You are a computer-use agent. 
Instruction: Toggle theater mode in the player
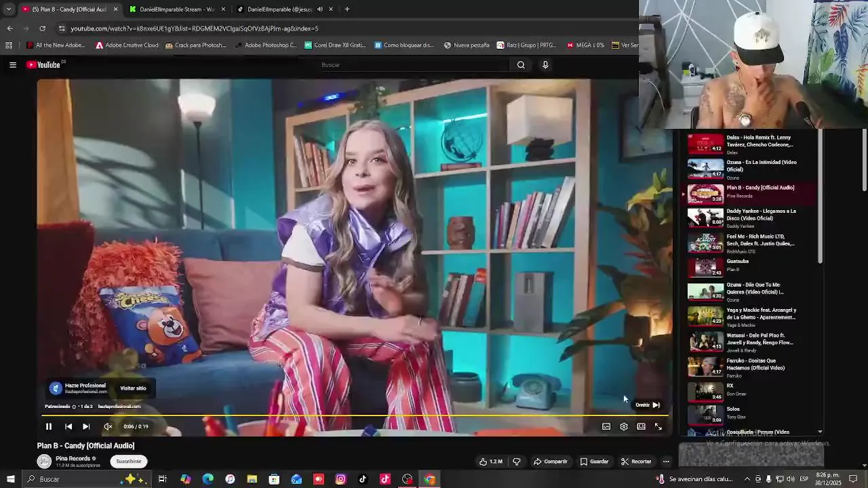(641, 426)
